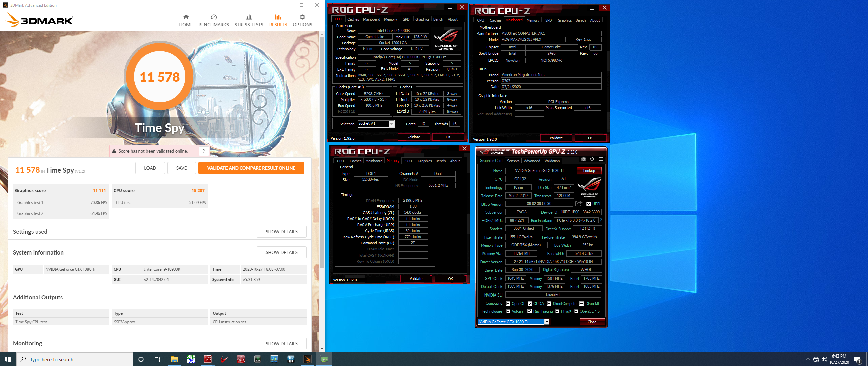The height and width of the screenshot is (366, 868).
Task: Click the BIOS export arrow icon in GPU-Z
Action: tap(578, 204)
